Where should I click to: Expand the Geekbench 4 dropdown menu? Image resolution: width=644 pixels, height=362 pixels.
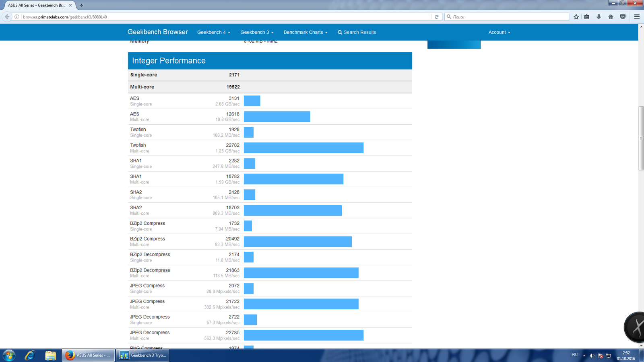pos(214,32)
